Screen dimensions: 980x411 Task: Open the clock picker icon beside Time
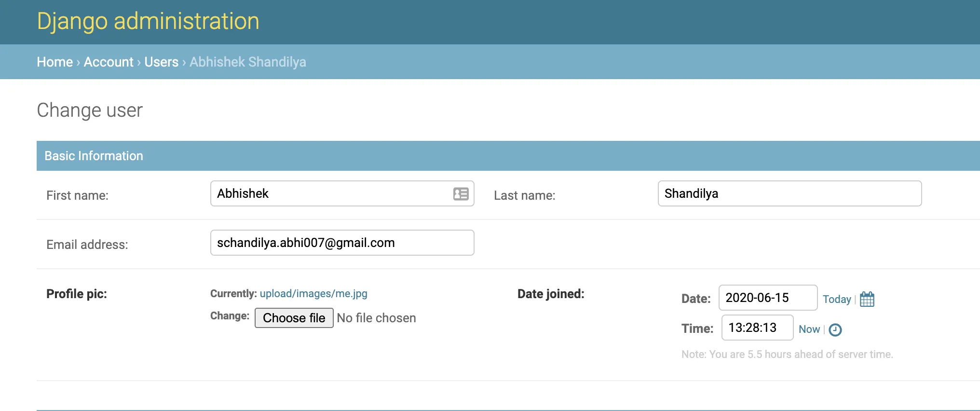[835, 329]
